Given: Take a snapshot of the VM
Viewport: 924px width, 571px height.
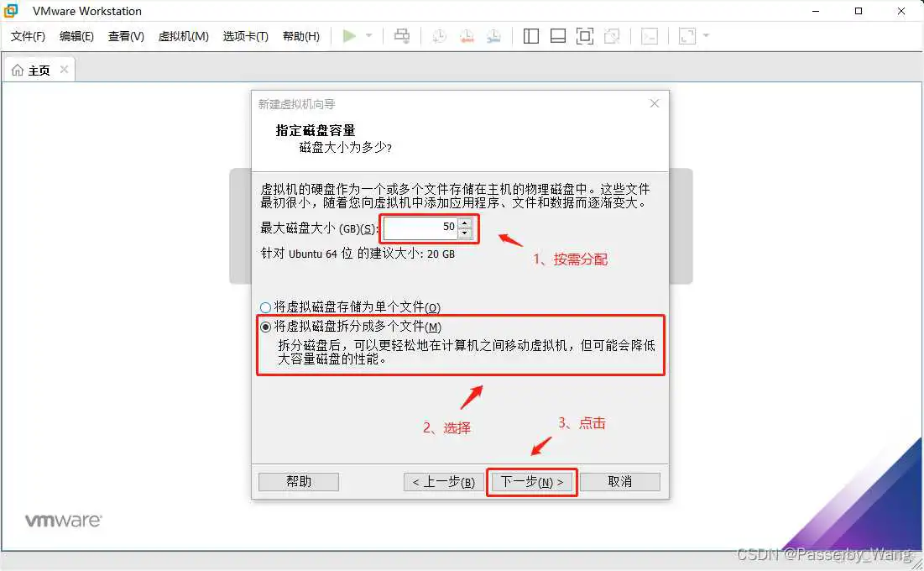Looking at the screenshot, I should point(440,35).
